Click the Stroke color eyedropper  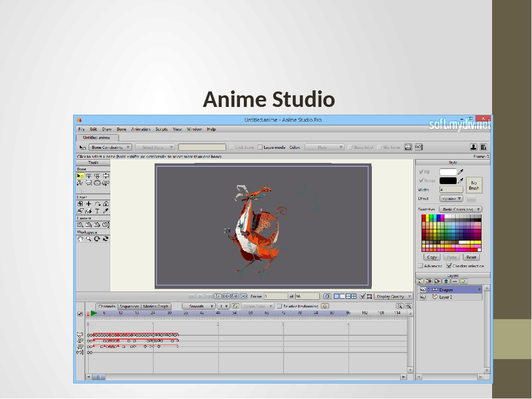click(461, 181)
